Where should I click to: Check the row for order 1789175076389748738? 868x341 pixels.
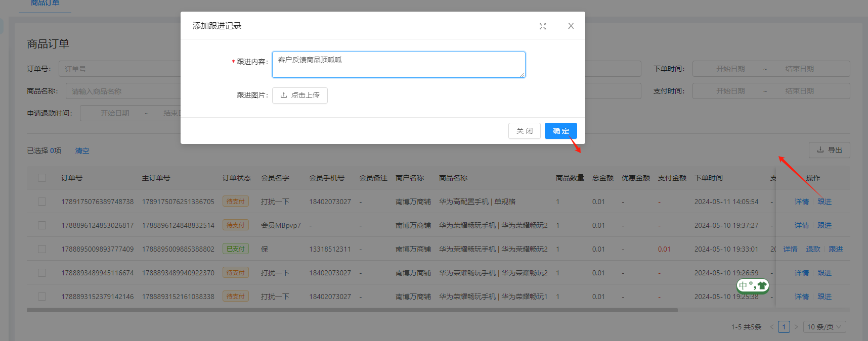42,202
